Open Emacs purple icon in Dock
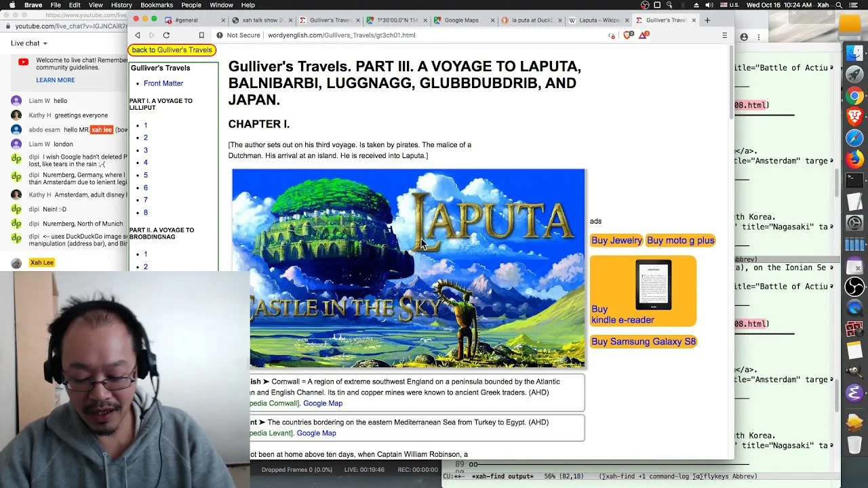The width and height of the screenshot is (868, 488). coord(854,392)
